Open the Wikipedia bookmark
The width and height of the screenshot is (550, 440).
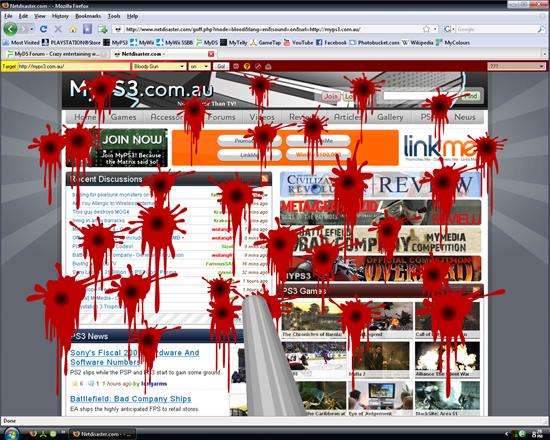tap(417, 42)
